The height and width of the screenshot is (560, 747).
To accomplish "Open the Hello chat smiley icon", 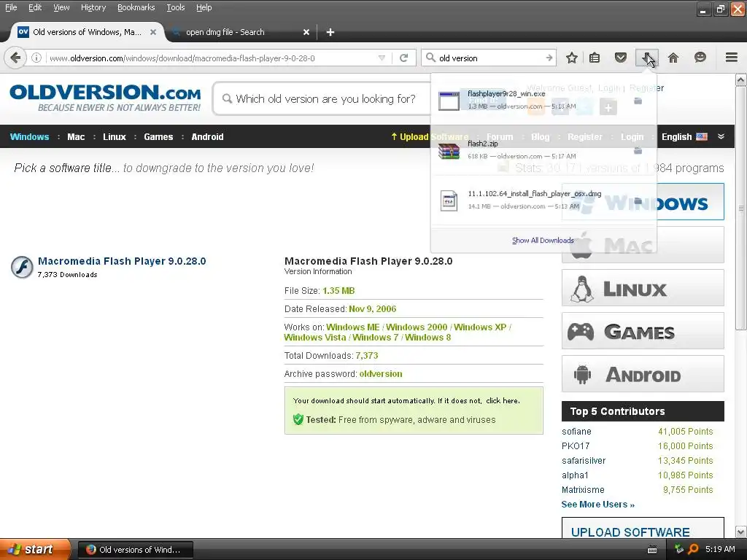I will coord(700,58).
